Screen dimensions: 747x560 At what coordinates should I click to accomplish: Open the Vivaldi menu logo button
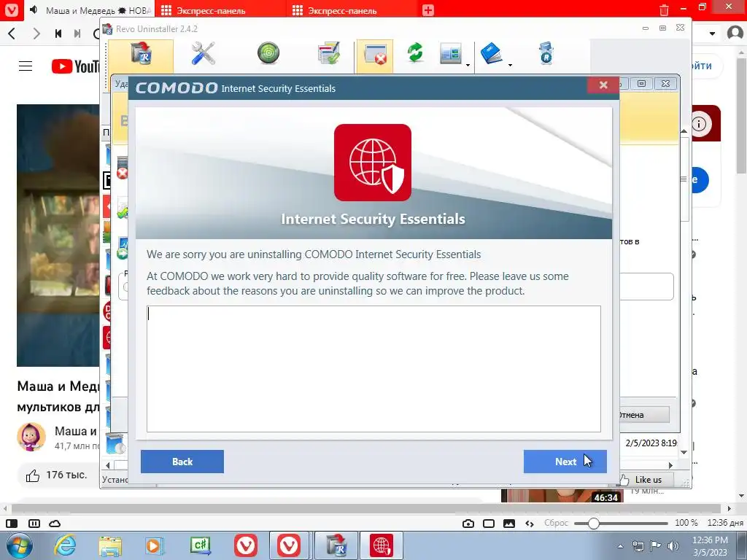click(x=11, y=10)
